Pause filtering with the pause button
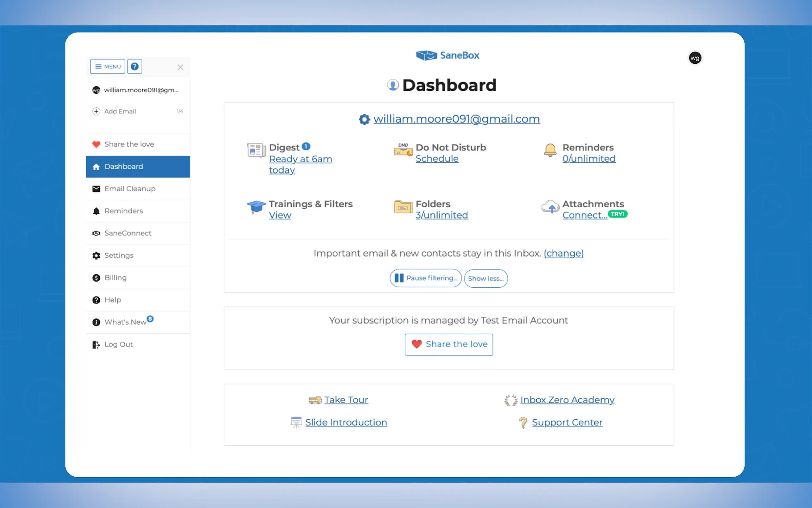The image size is (812, 508). [425, 278]
